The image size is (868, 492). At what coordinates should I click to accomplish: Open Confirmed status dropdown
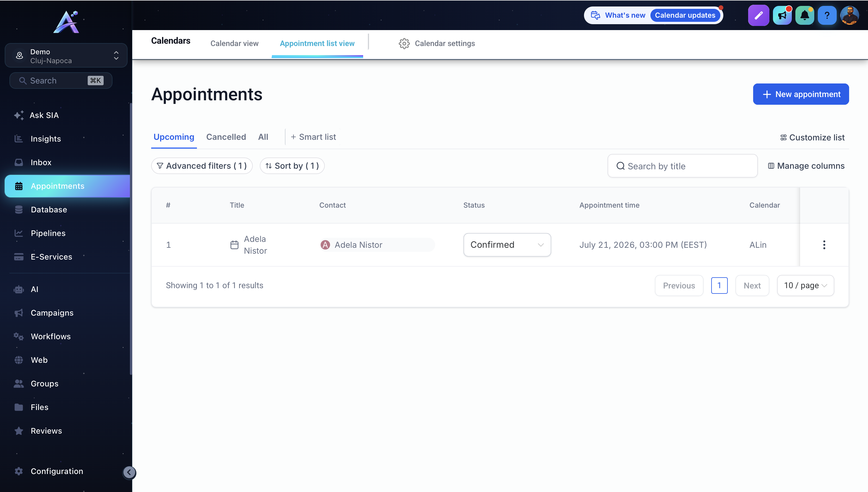coord(507,245)
